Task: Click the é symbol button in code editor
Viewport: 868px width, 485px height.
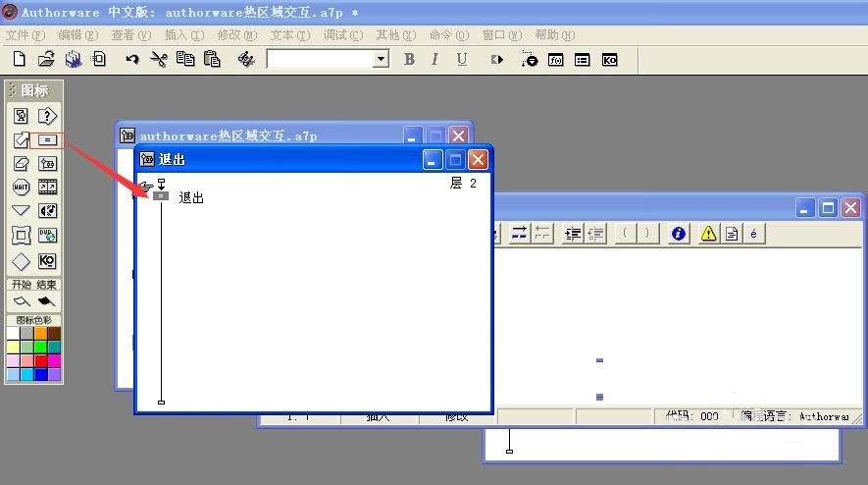Action: pyautogui.click(x=753, y=234)
